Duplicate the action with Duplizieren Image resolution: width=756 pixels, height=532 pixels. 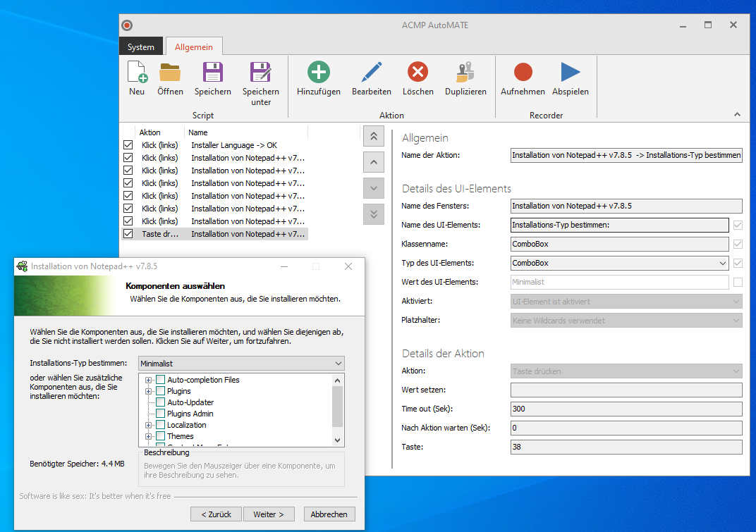coord(465,78)
